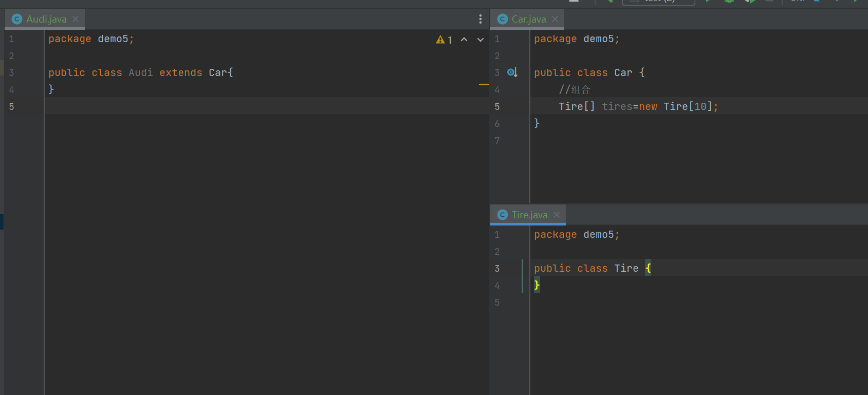This screenshot has height=395, width=868.
Task: Close the Car.java tab
Action: [x=555, y=19]
